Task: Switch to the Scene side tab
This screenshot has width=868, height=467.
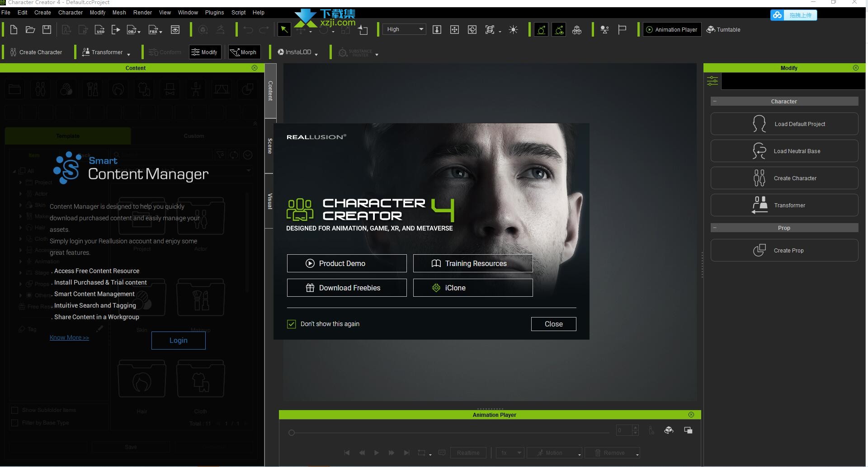Action: (x=269, y=146)
